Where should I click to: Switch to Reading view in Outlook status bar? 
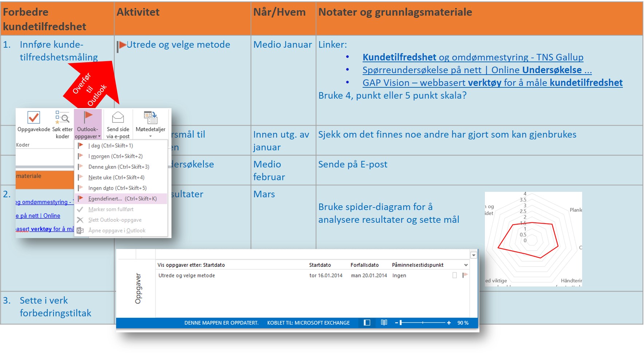click(x=384, y=323)
